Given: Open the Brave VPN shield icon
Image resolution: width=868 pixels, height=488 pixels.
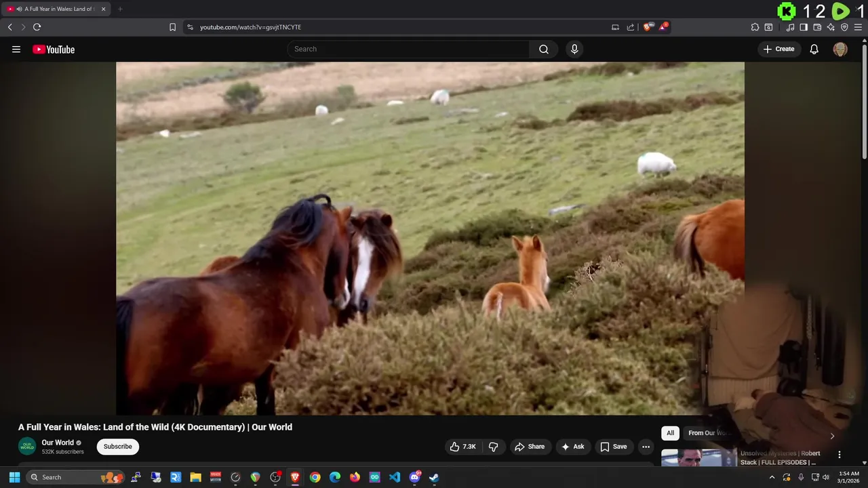Looking at the screenshot, I should point(844,27).
